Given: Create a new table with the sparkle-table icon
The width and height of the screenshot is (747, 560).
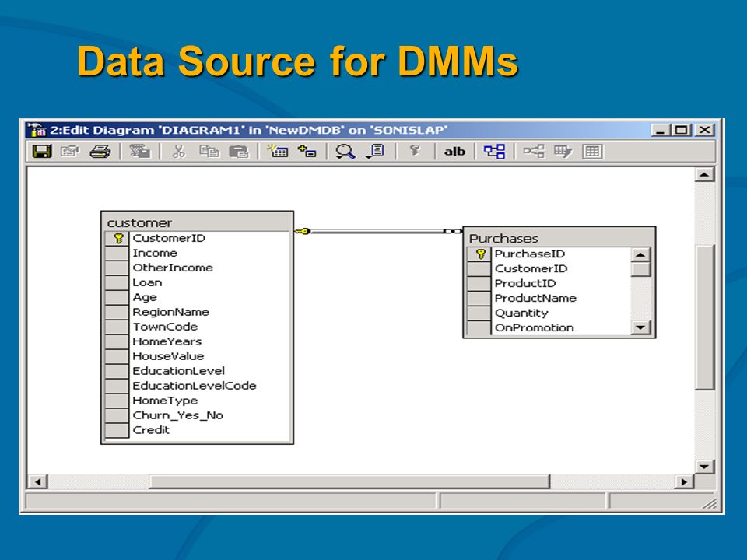Looking at the screenshot, I should 277,152.
